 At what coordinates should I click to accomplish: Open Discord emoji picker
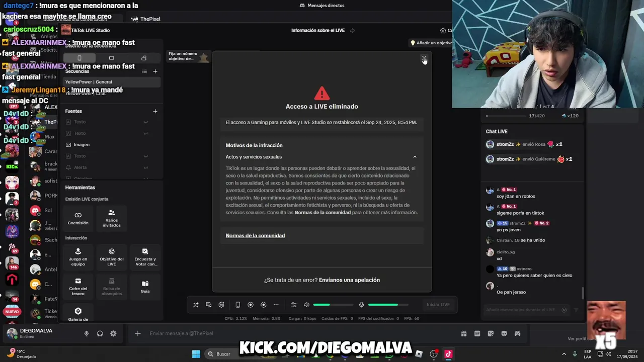pyautogui.click(x=504, y=333)
